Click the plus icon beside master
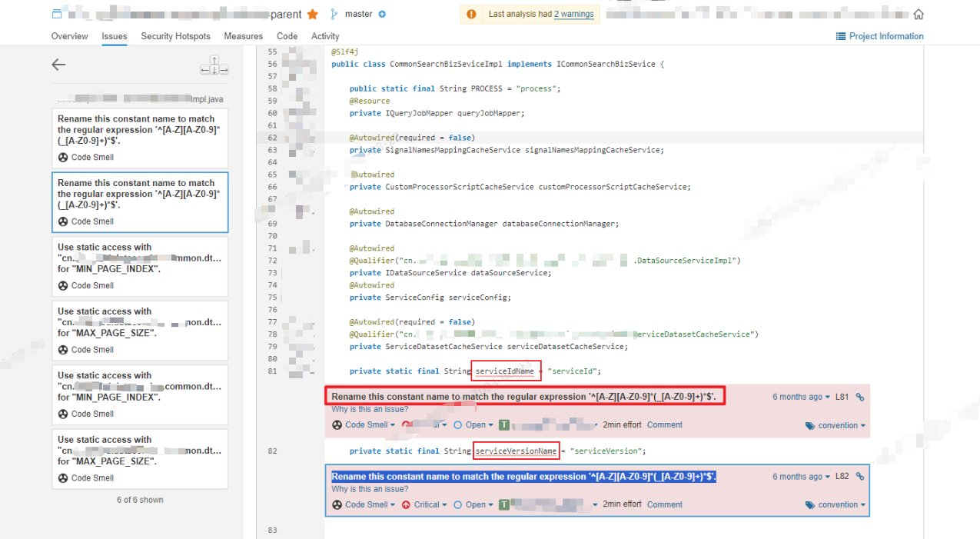This screenshot has width=980, height=539. click(x=382, y=14)
